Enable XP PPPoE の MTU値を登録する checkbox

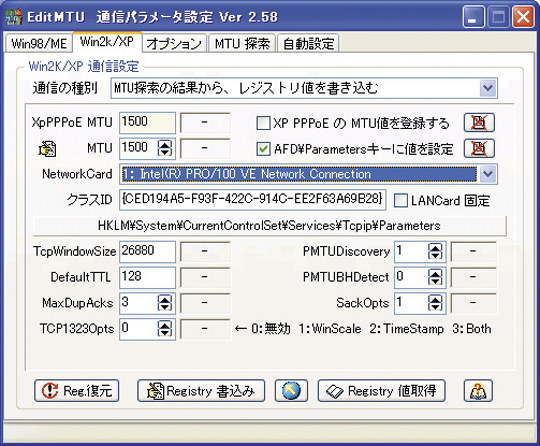(263, 123)
